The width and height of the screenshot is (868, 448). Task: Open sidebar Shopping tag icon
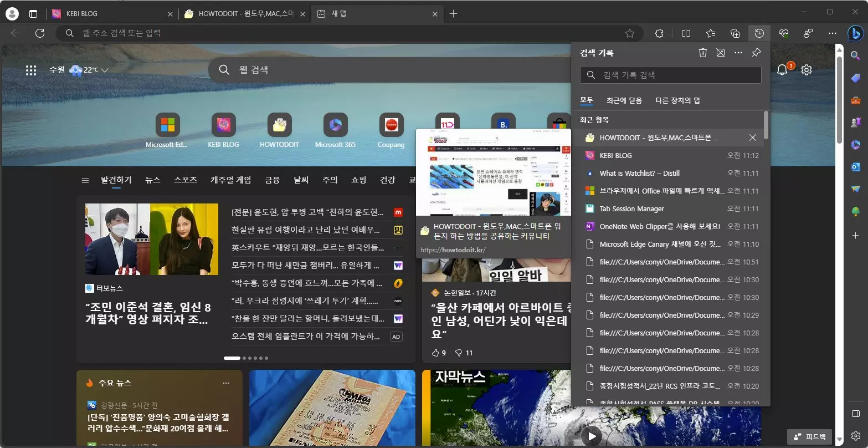click(x=855, y=78)
